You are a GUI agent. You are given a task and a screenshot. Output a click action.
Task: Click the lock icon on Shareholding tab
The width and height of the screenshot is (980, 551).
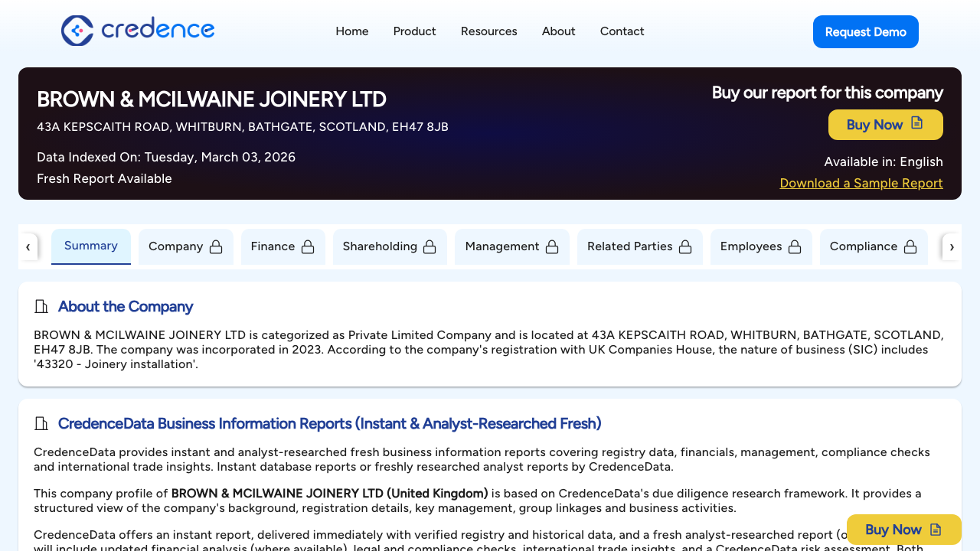tap(430, 246)
